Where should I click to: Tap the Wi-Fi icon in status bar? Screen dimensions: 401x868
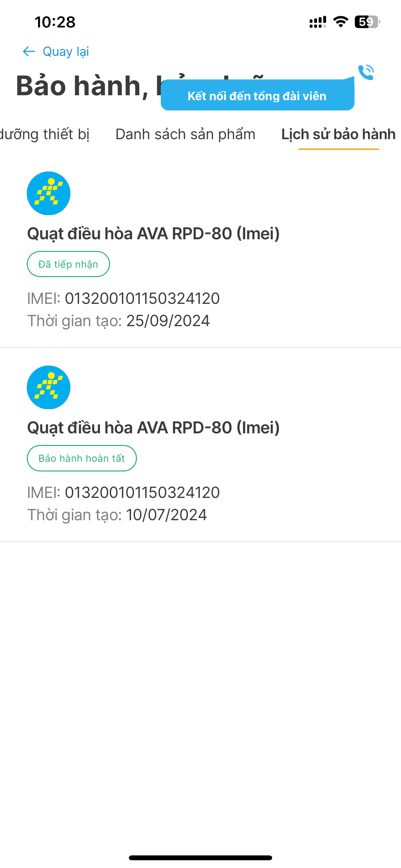coord(340,22)
